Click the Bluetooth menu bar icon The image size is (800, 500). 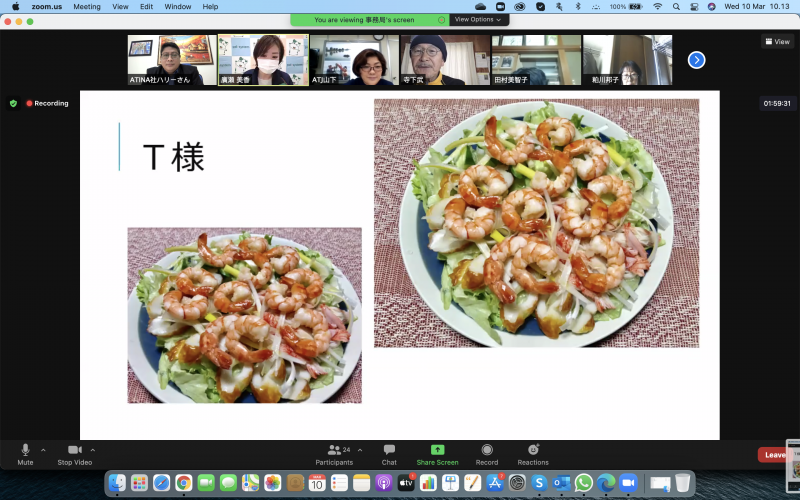[x=578, y=7]
